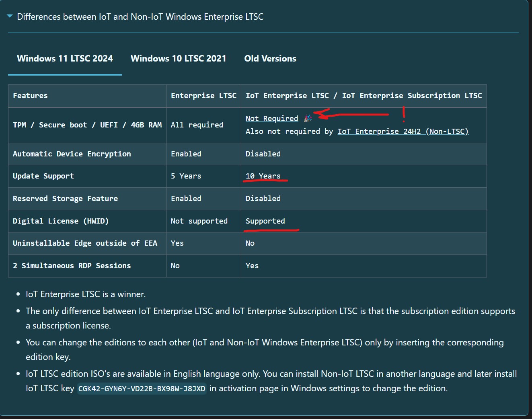
Task: Click the '2 Simultaneous RDP Sessions' row label
Action: pyautogui.click(x=72, y=266)
